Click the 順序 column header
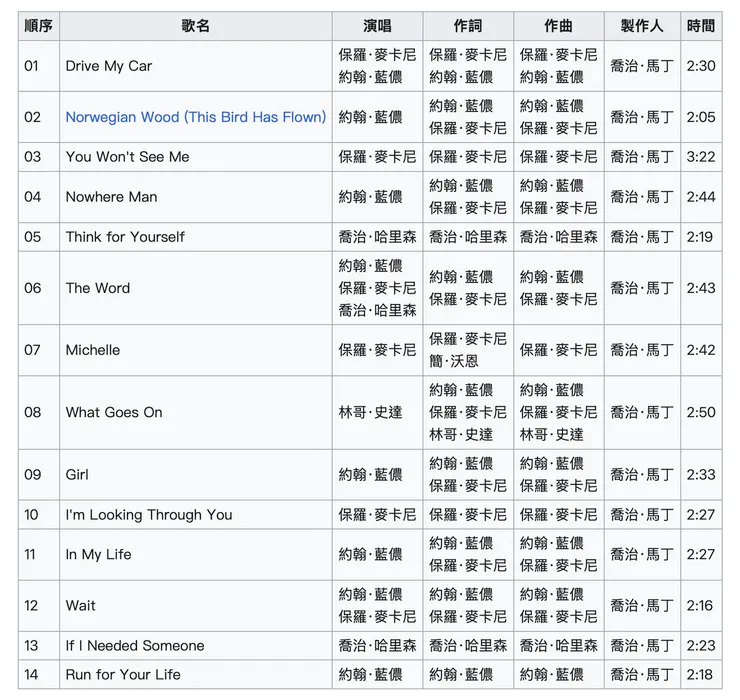740x700 pixels. coord(39,26)
